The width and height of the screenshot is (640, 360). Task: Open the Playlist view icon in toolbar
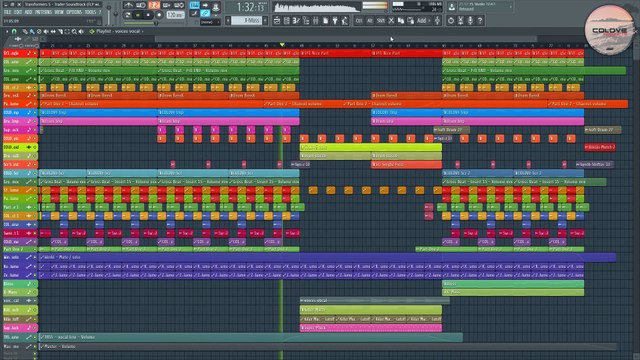pyautogui.click(x=277, y=20)
